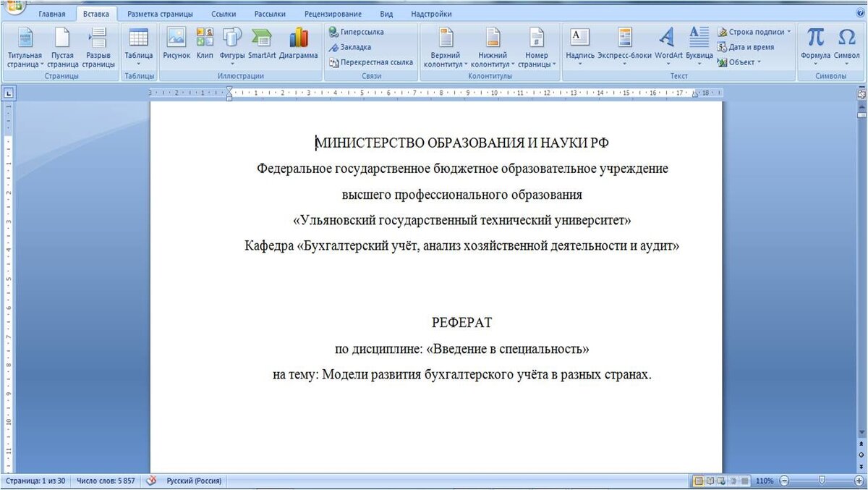Click the Русский (Россия) language indicator
This screenshot has height=490, width=868.
[x=194, y=481]
